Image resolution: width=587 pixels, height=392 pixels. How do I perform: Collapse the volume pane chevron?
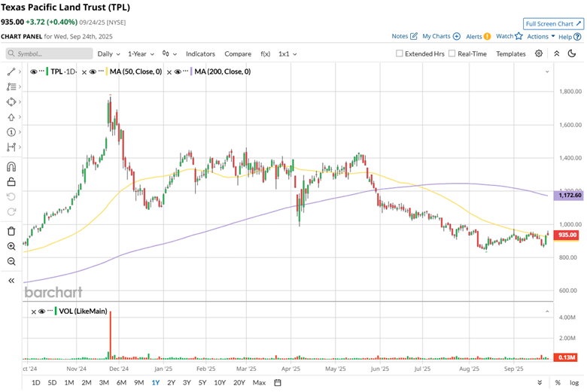click(547, 311)
